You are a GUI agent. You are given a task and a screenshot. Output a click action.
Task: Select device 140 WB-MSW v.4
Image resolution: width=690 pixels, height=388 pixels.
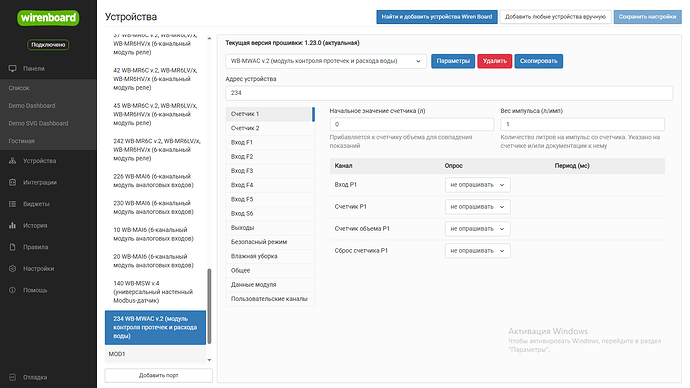155,292
